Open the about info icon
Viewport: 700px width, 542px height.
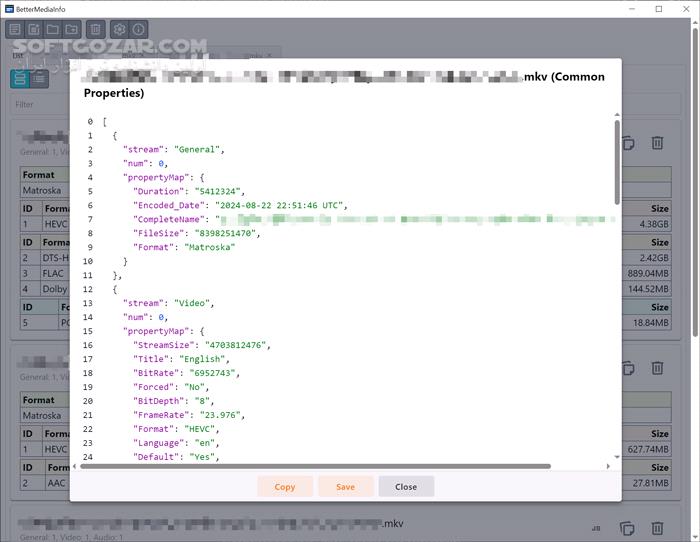point(139,30)
